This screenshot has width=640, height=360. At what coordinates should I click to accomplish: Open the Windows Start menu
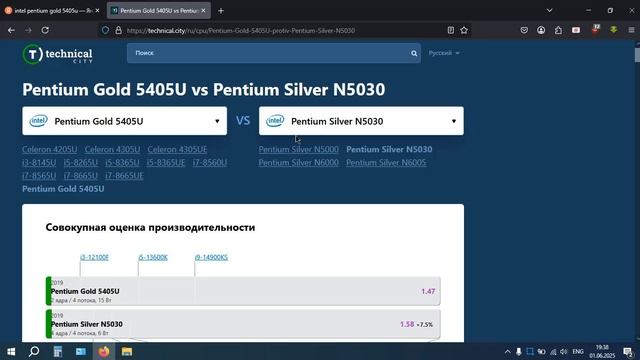(11, 351)
